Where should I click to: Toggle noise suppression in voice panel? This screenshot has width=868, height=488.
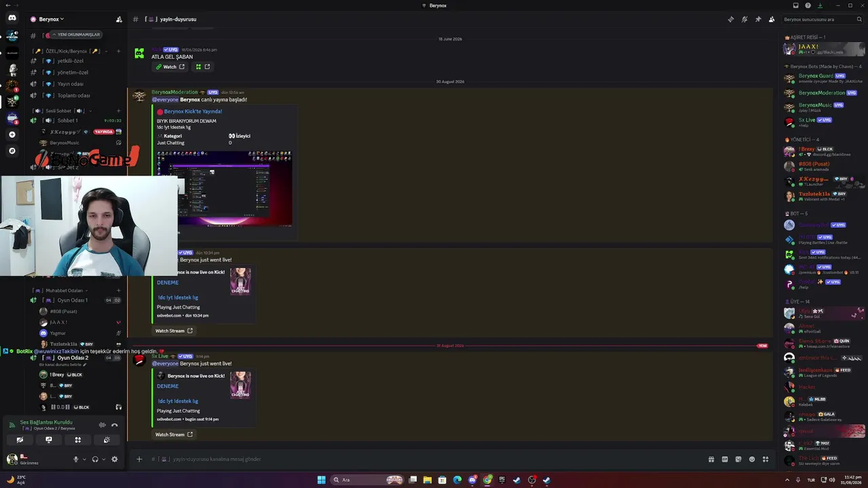coord(102,425)
